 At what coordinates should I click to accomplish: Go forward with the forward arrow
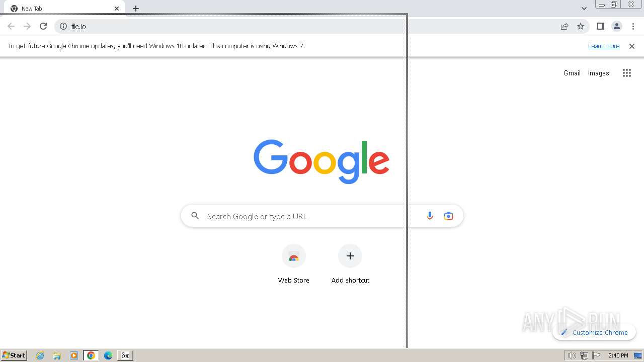27,26
